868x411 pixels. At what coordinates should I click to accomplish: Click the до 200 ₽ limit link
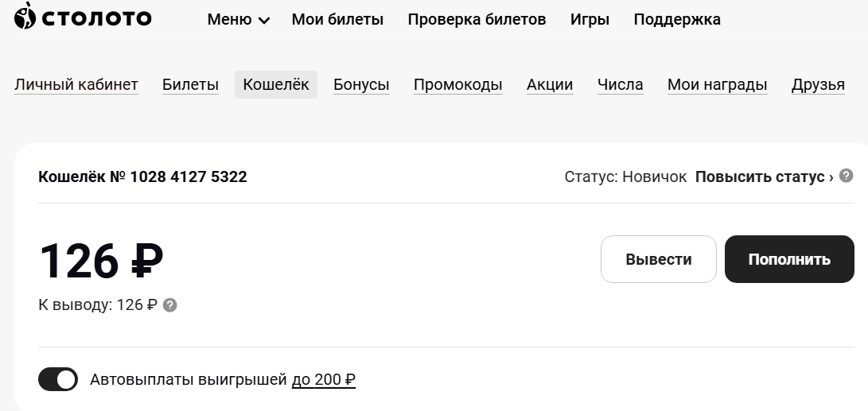pos(323,380)
